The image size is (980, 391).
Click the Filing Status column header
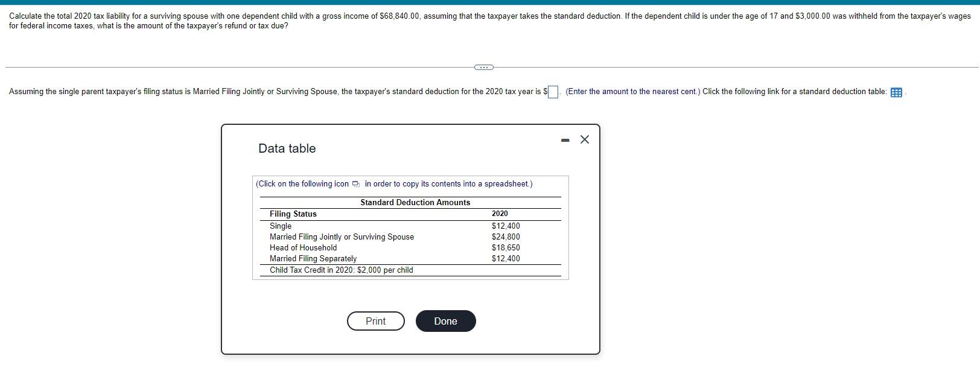[293, 214]
